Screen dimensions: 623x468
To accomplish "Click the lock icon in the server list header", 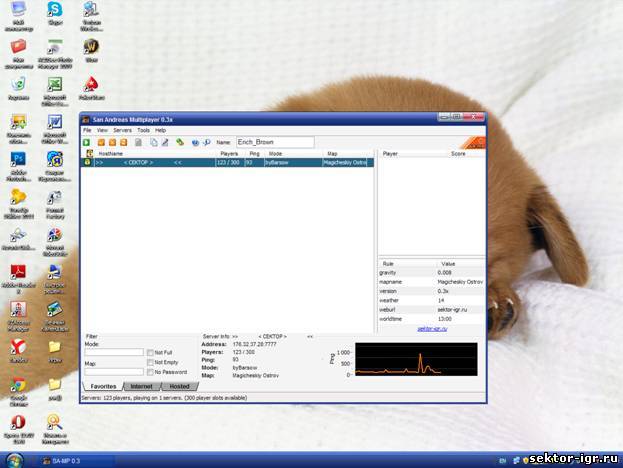I will tap(89, 153).
